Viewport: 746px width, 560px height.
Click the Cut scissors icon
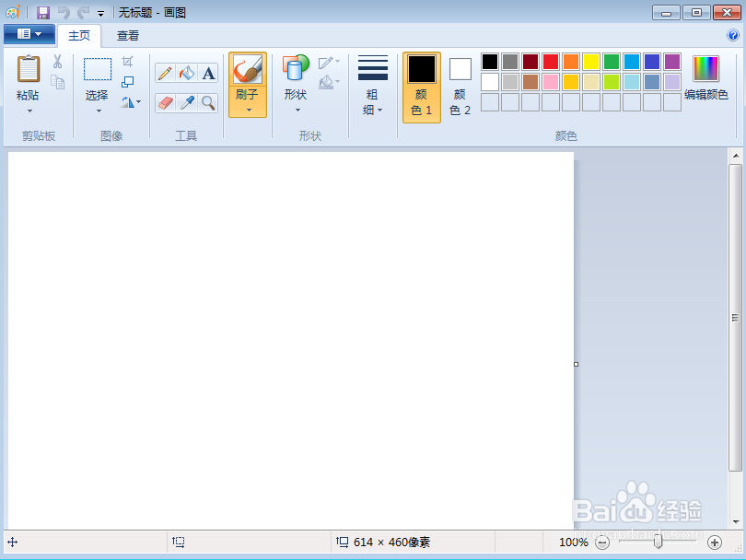(x=58, y=62)
